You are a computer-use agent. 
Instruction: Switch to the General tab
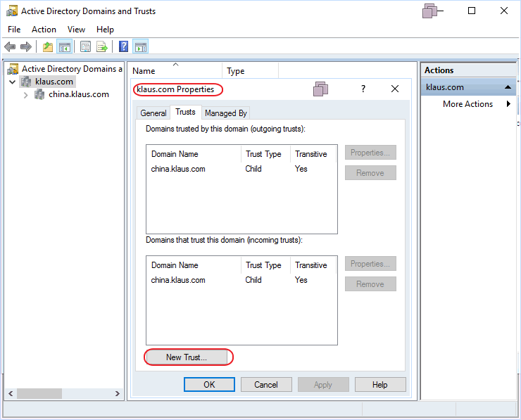[153, 113]
